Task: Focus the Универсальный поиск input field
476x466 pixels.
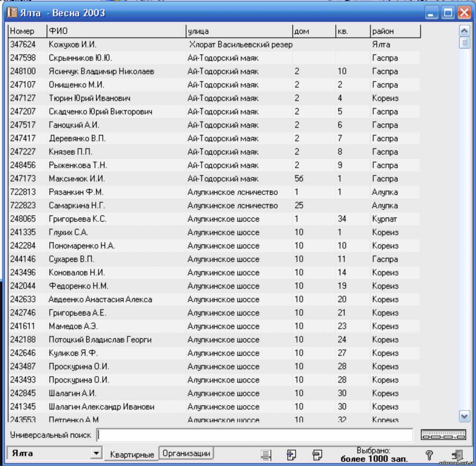Action: pyautogui.click(x=255, y=435)
